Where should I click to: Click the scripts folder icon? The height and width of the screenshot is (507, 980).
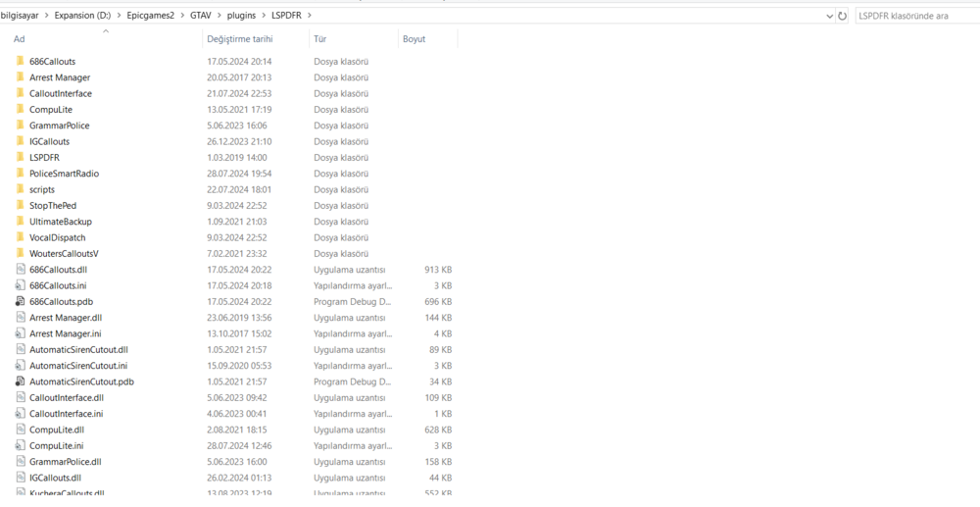tap(20, 189)
